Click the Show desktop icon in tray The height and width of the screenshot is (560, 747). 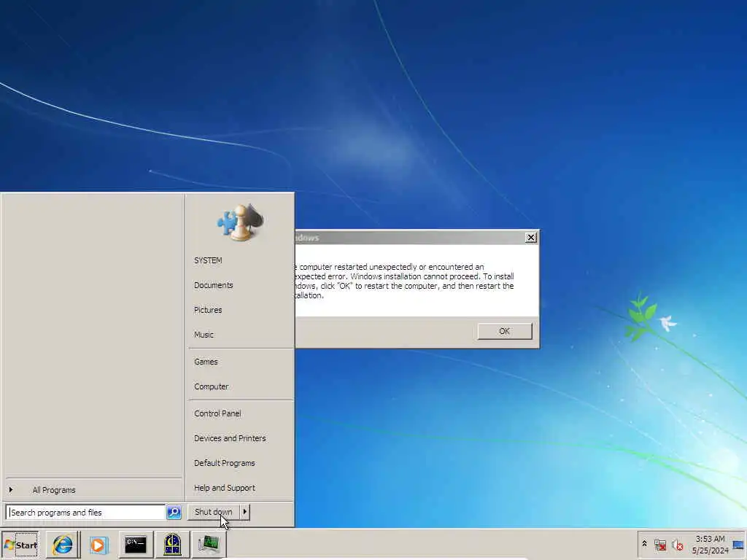click(738, 545)
